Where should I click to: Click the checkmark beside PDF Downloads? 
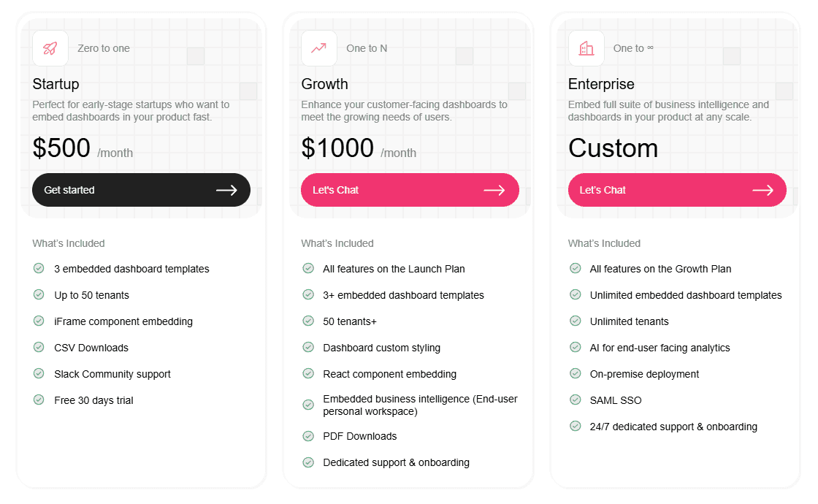point(307,435)
